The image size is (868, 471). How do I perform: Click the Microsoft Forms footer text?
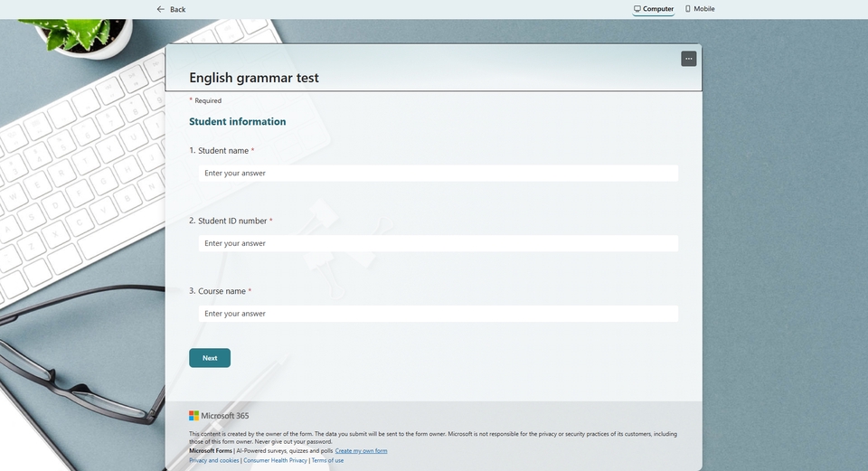(211, 451)
